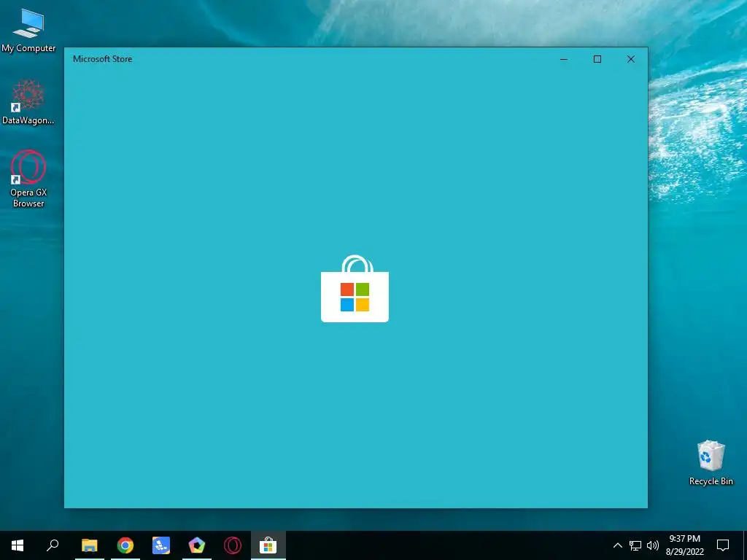747x560 pixels.
Task: Open taskbar search magnifier
Action: [53, 545]
